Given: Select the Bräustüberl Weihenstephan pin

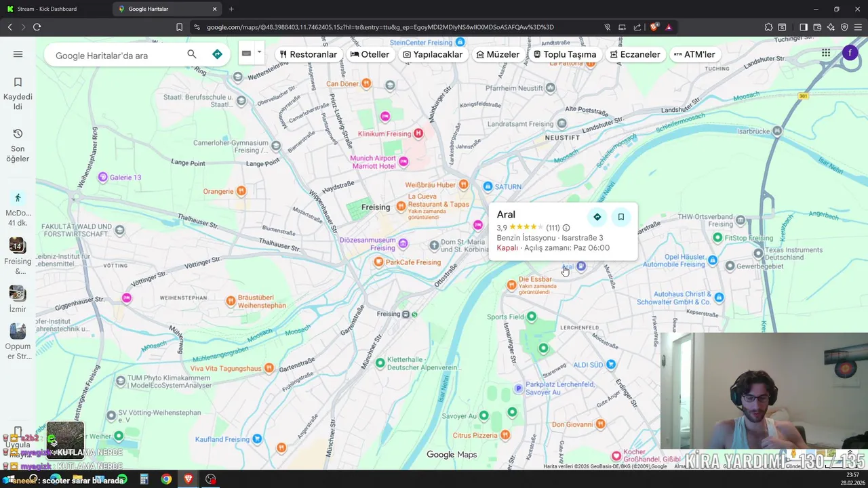Looking at the screenshot, I should (x=231, y=300).
